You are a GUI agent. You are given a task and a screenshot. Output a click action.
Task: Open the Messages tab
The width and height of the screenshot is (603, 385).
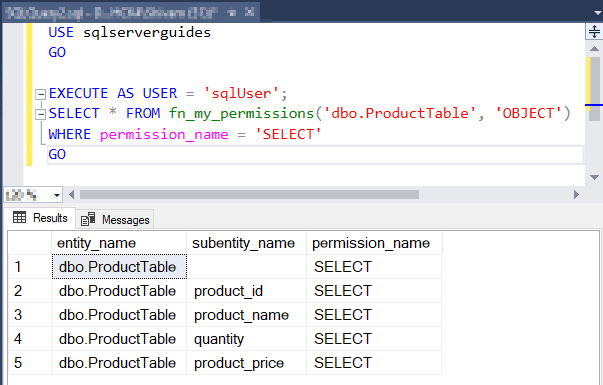115,220
